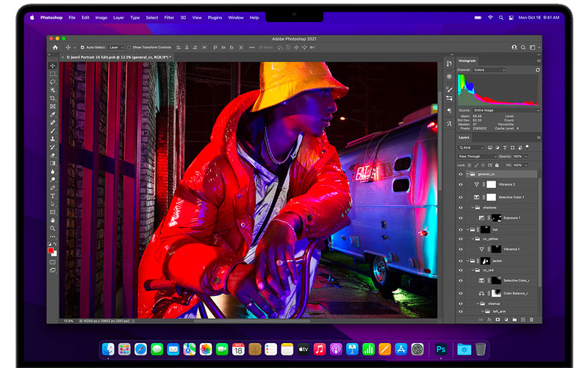Click the Create new layer icon
The height and width of the screenshot is (368, 588).
coord(523,320)
